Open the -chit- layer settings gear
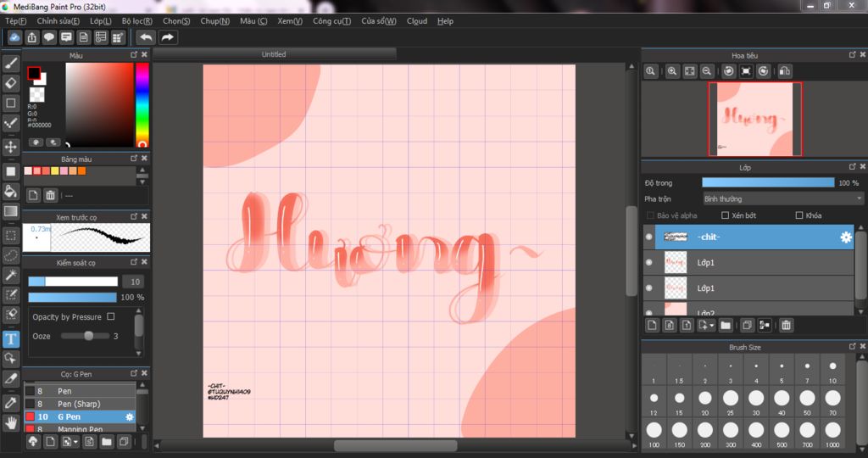Viewport: 868px width, 458px height. click(845, 237)
